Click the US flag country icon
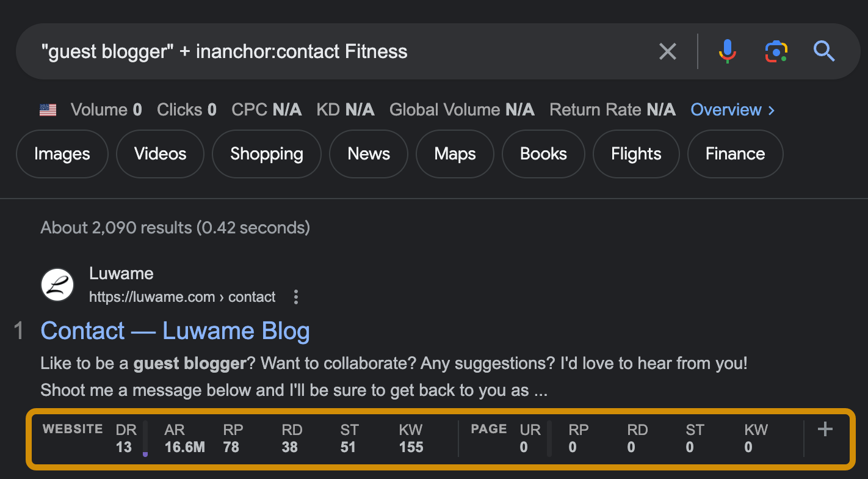 [48, 109]
